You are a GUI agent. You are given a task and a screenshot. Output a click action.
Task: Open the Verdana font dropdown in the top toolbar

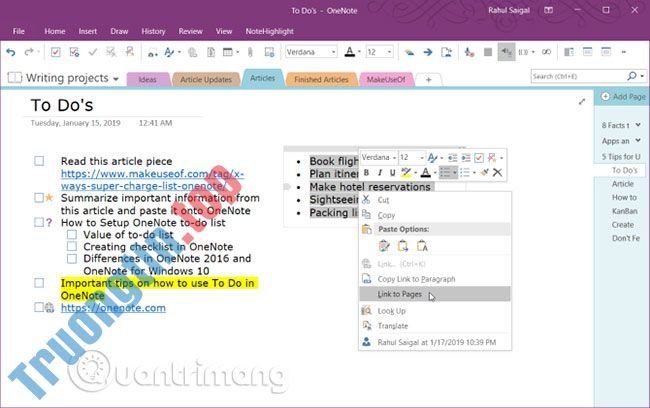pyautogui.click(x=333, y=52)
